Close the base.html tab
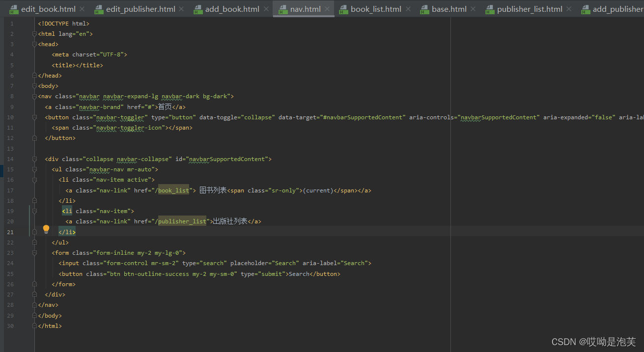This screenshot has height=352, width=644. pos(473,9)
